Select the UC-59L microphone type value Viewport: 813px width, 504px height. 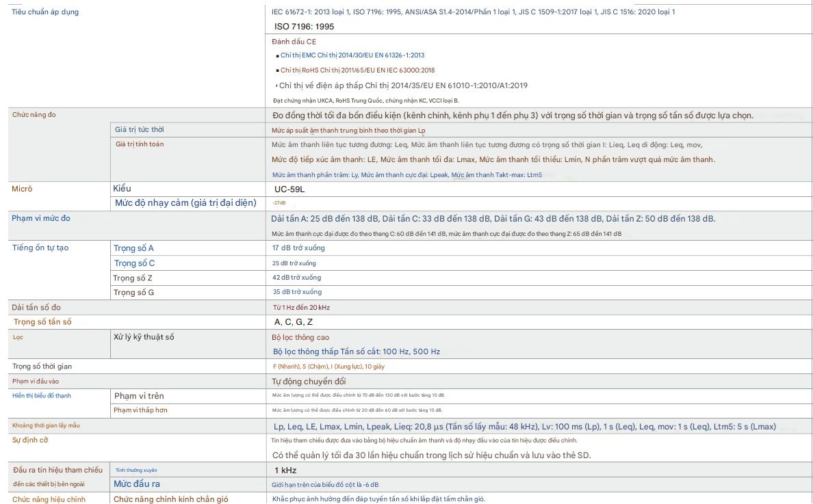[289, 189]
